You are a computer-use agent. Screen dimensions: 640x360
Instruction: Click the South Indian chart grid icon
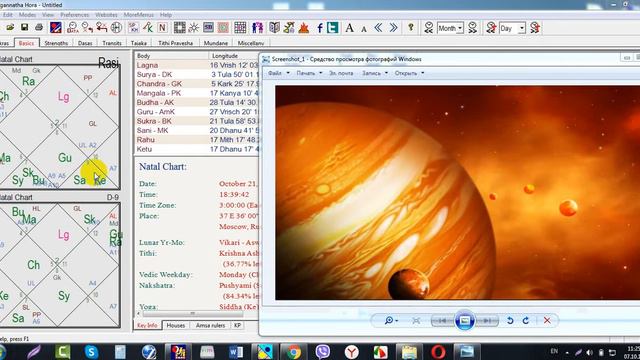point(179,28)
